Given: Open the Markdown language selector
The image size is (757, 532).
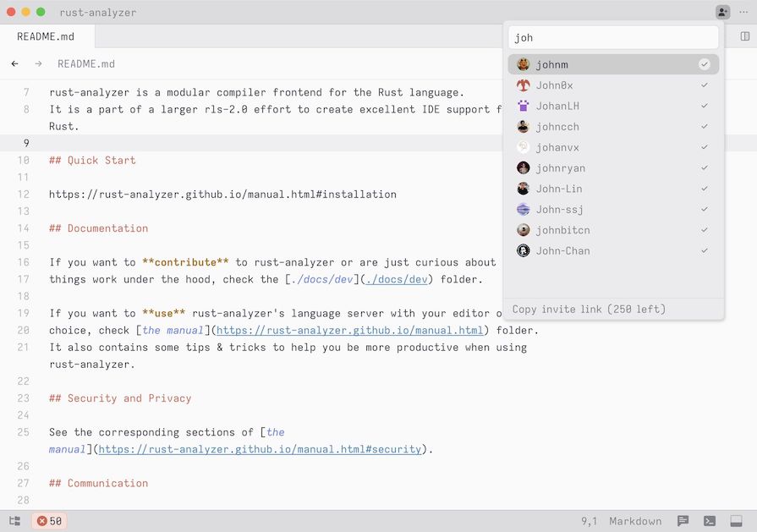Looking at the screenshot, I should click(635, 521).
